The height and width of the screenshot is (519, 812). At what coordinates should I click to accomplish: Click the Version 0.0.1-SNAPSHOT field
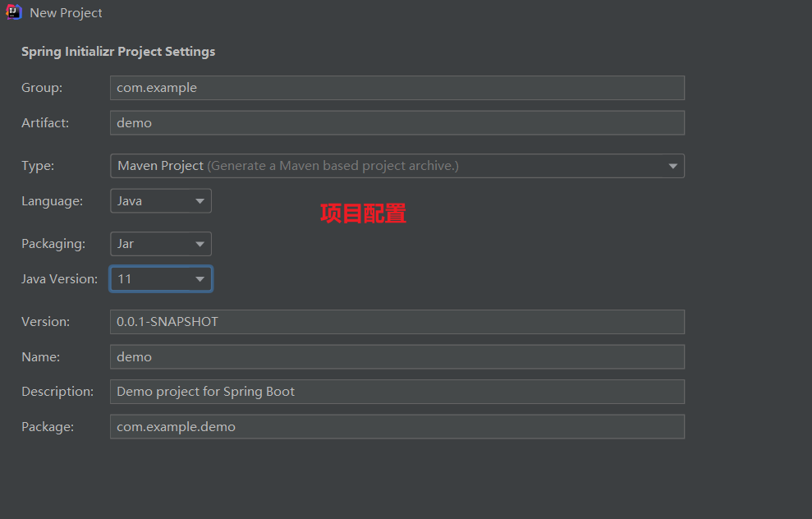(x=397, y=322)
